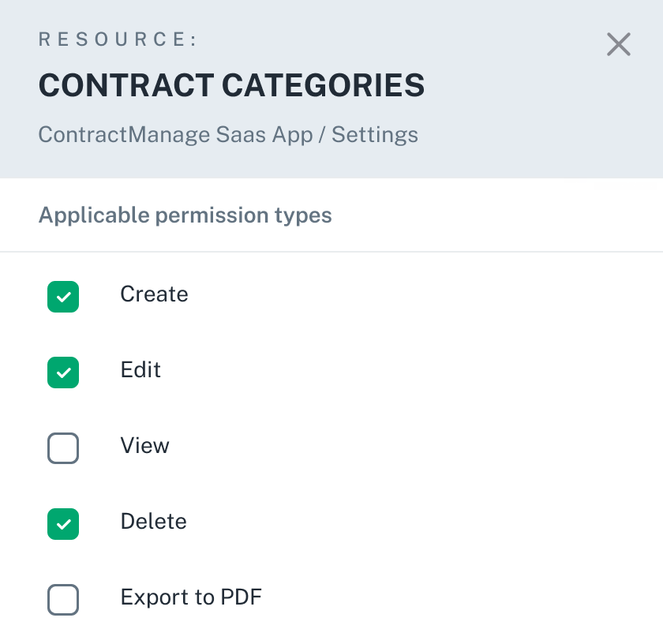This screenshot has width=663, height=644.
Task: Uncheck the Create permission checkbox
Action: tap(63, 297)
